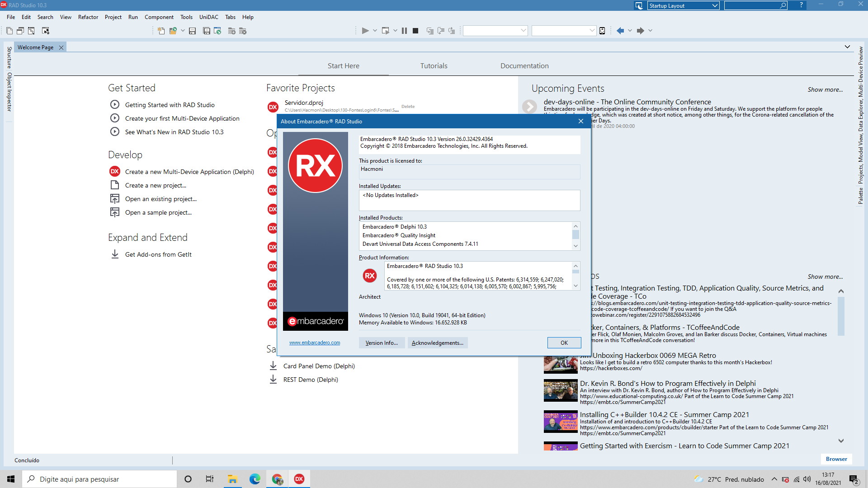868x488 pixels.
Task: Open the first empty platform combo box
Action: coord(495,31)
